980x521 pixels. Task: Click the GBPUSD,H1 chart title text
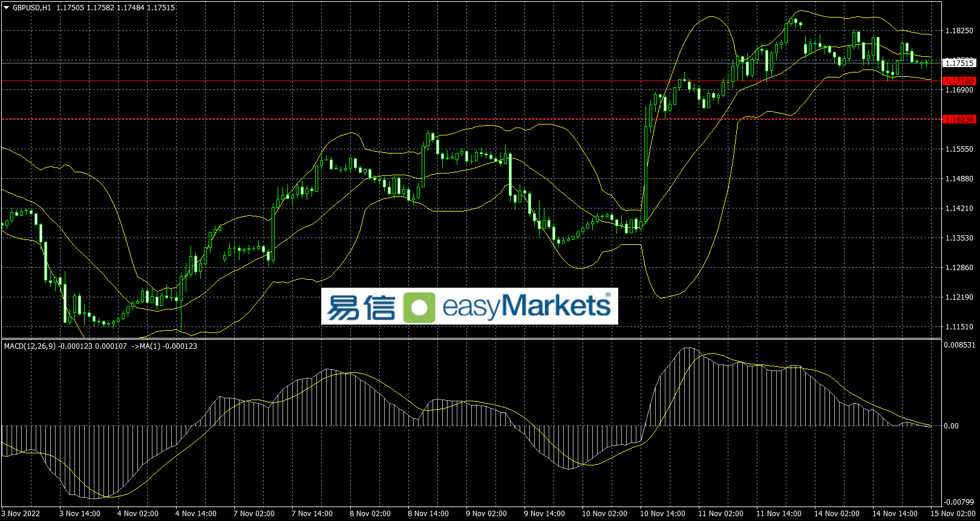[x=32, y=8]
